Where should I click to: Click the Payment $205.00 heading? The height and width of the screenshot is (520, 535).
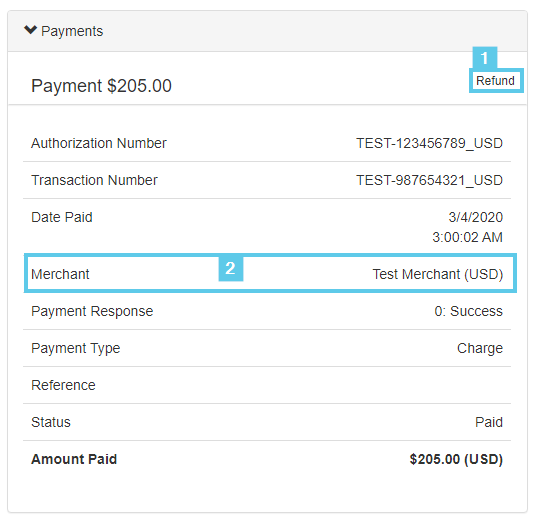101,86
